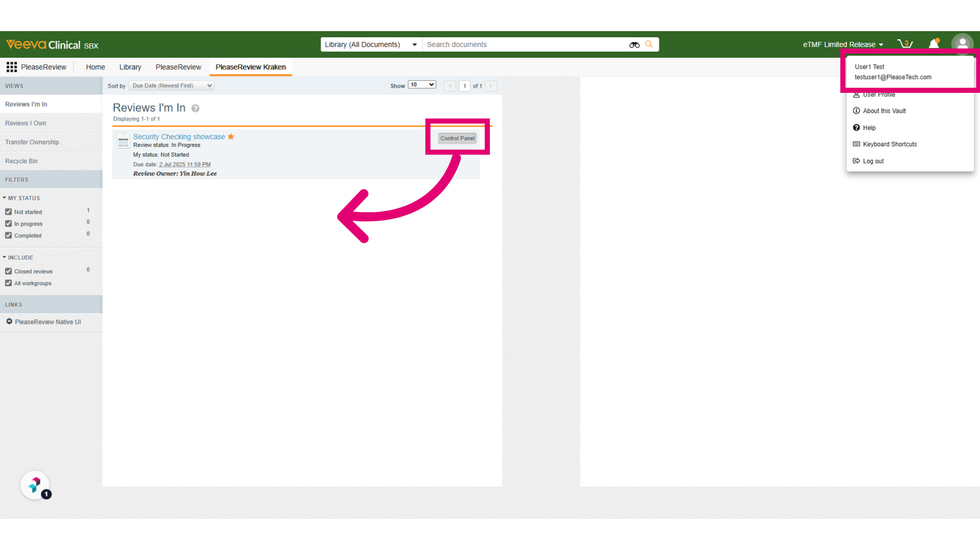Toggle the Closed reviews checkbox
The image size is (980, 551).
[x=9, y=271]
